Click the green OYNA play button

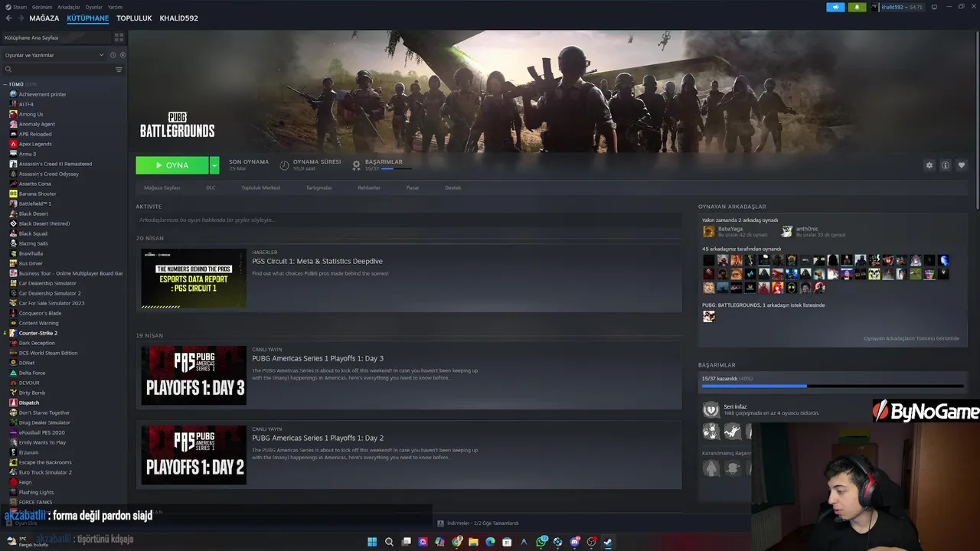[x=172, y=165]
